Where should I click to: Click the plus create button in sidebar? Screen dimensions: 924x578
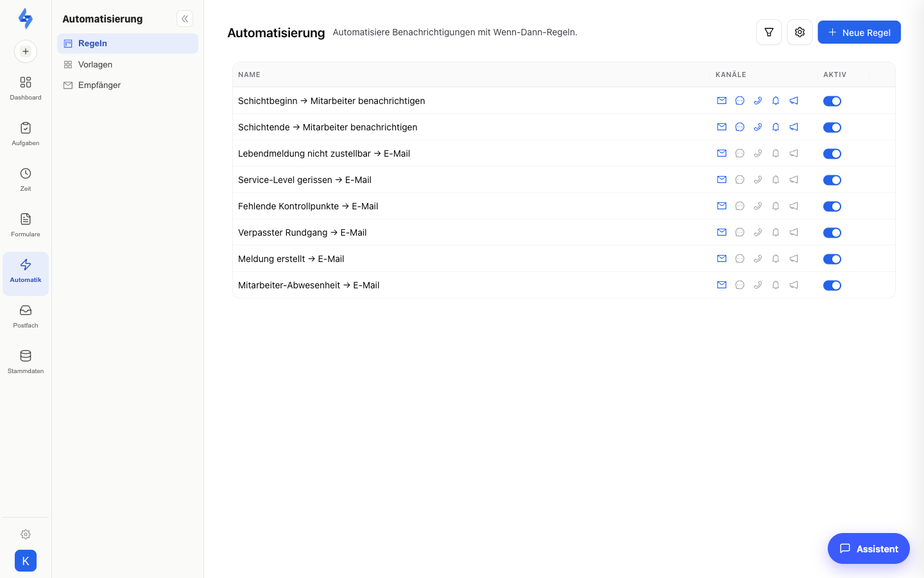tap(26, 51)
